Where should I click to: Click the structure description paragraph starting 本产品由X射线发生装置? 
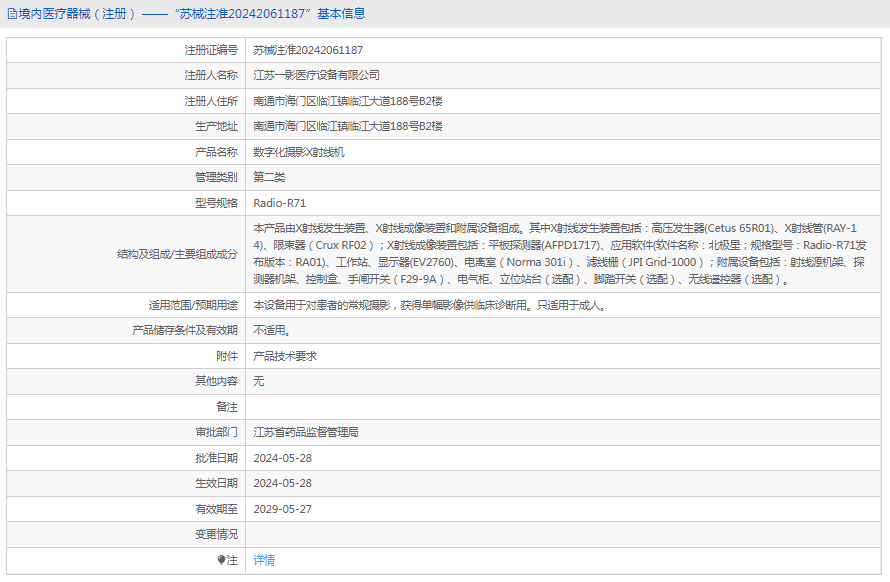coord(560,254)
